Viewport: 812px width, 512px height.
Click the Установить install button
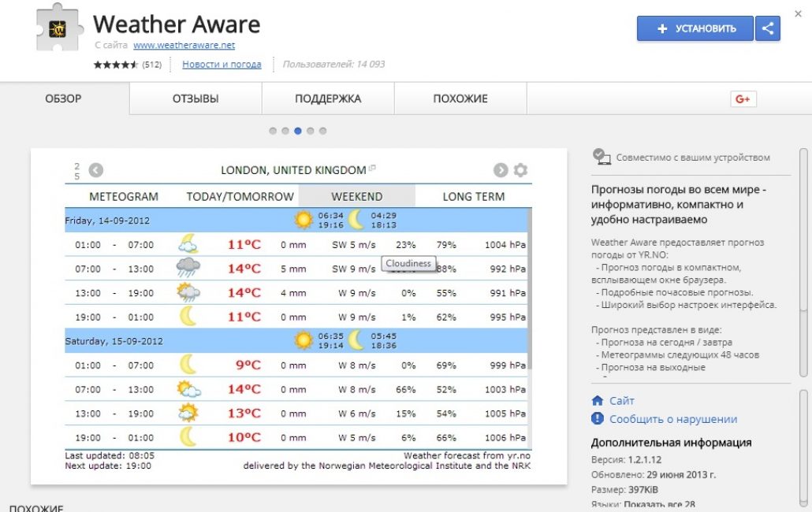[x=695, y=28]
